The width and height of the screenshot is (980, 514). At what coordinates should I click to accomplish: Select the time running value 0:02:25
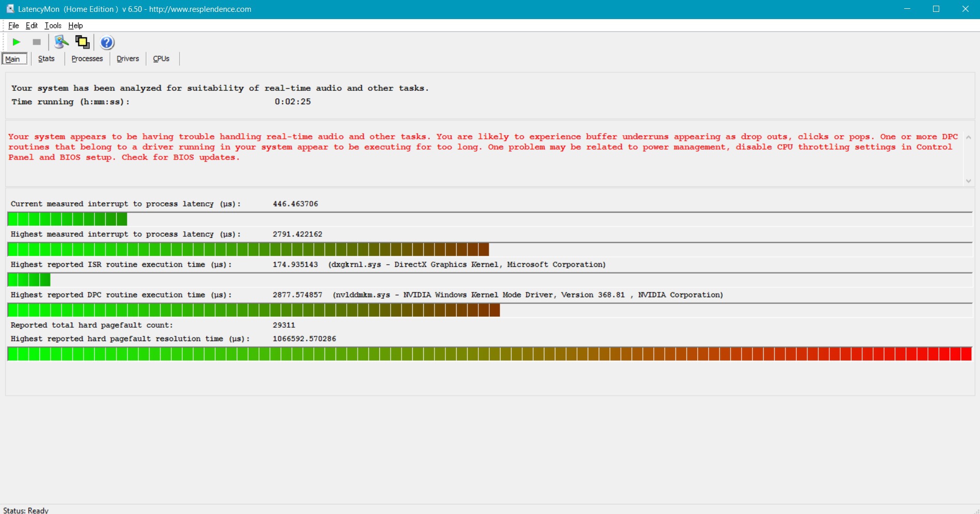pyautogui.click(x=293, y=102)
